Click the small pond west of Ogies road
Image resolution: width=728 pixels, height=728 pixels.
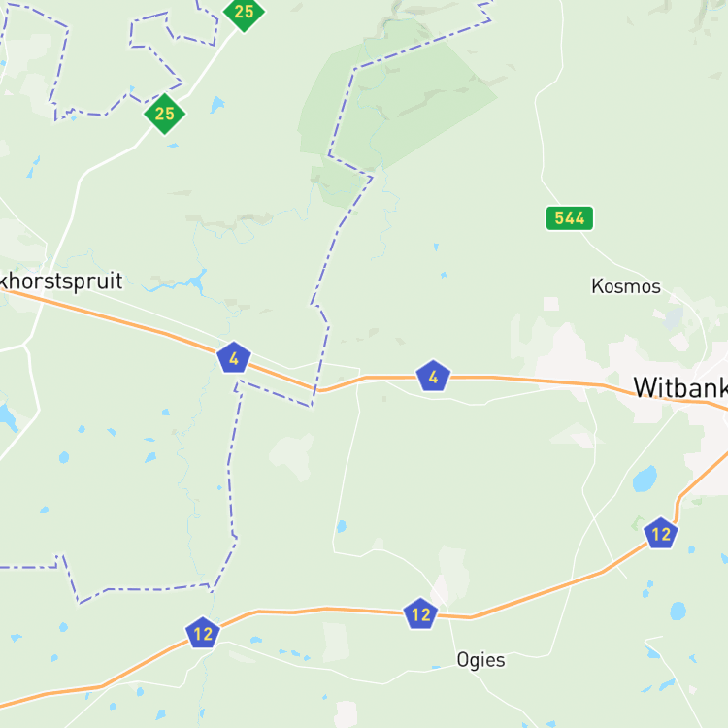coord(342,526)
